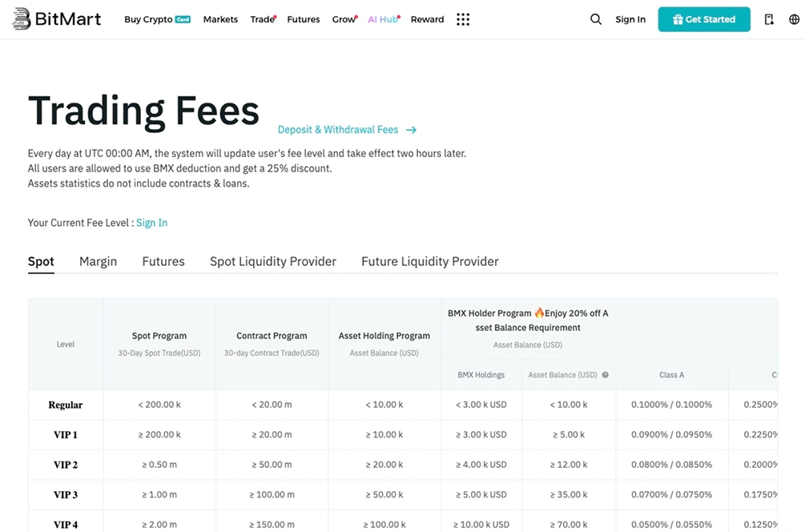The image size is (805, 532).
Task: Click the Sign In link next to fee level
Action: coord(151,223)
